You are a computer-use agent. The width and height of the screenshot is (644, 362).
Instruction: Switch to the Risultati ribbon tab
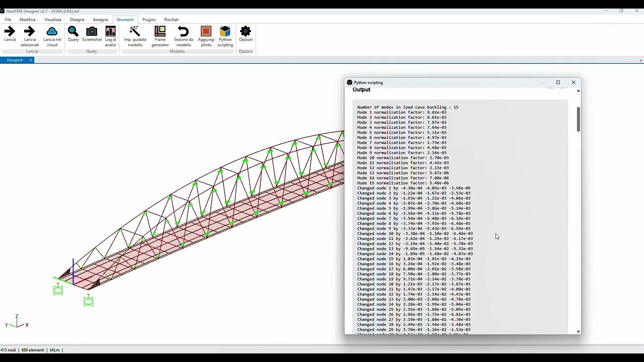point(171,20)
